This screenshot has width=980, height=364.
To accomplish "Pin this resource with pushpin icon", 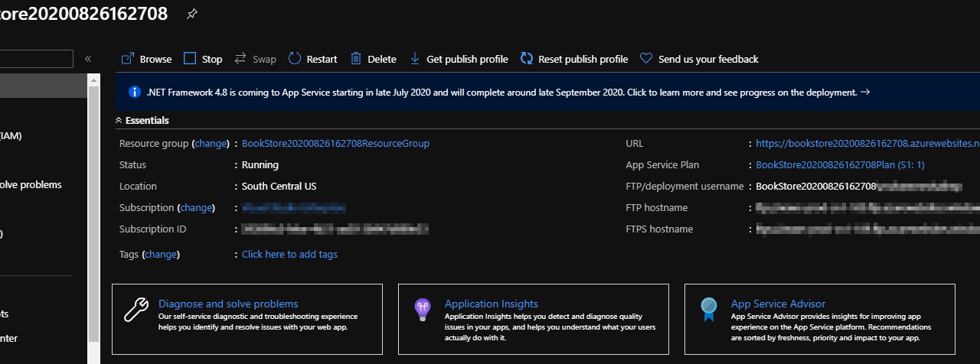I will tap(191, 15).
